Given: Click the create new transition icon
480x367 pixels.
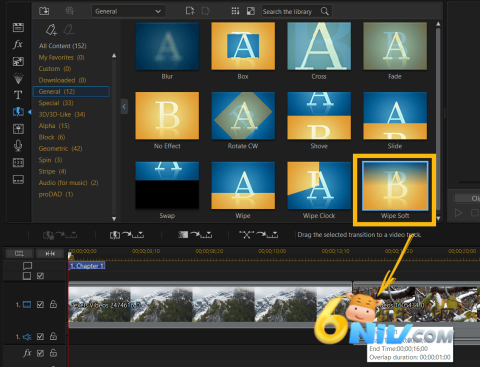Looking at the screenshot, I should pos(190,11).
